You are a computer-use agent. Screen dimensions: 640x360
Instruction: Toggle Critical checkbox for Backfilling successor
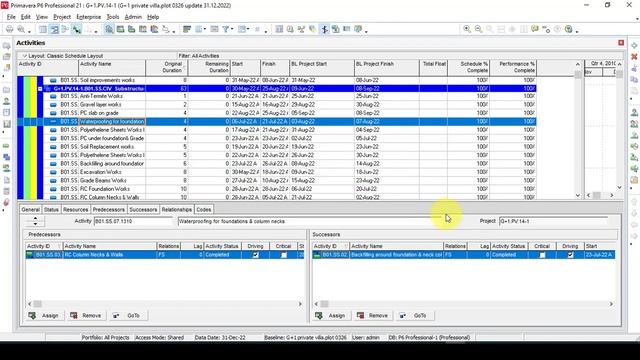tap(542, 255)
